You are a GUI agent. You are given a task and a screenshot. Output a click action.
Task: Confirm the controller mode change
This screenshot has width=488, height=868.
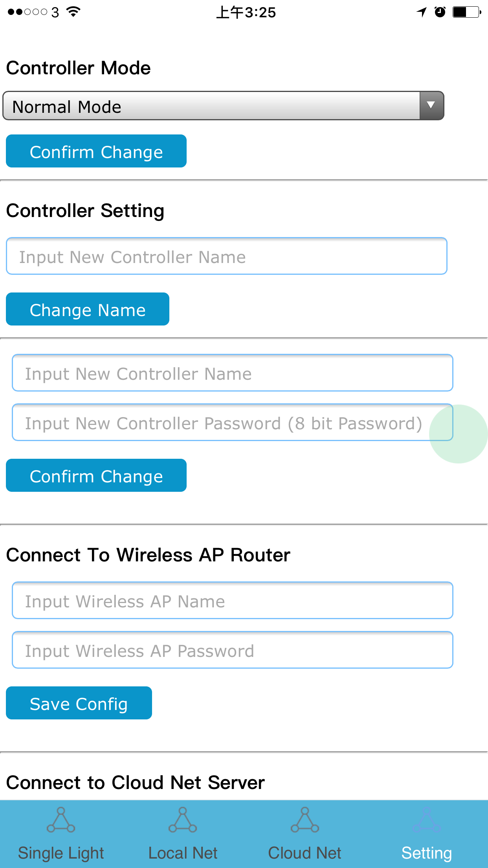click(95, 151)
